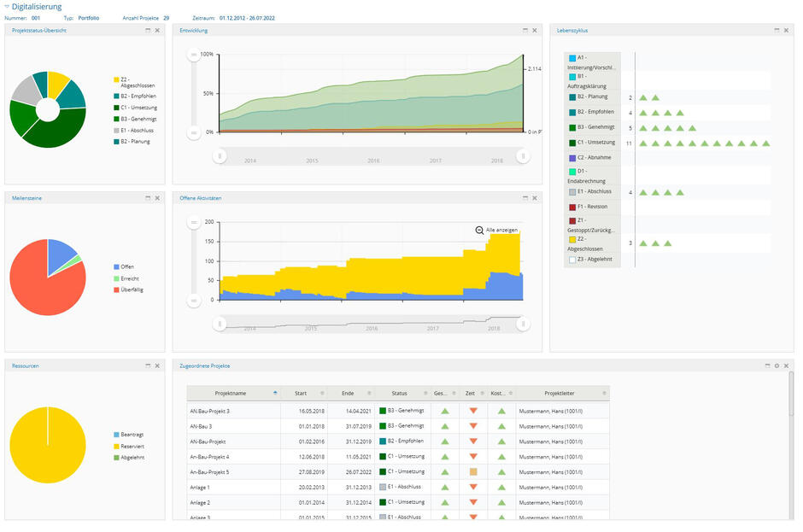
Task: Click orange Zeit square of An-Bau-Projekt 5
Action: (x=472, y=471)
